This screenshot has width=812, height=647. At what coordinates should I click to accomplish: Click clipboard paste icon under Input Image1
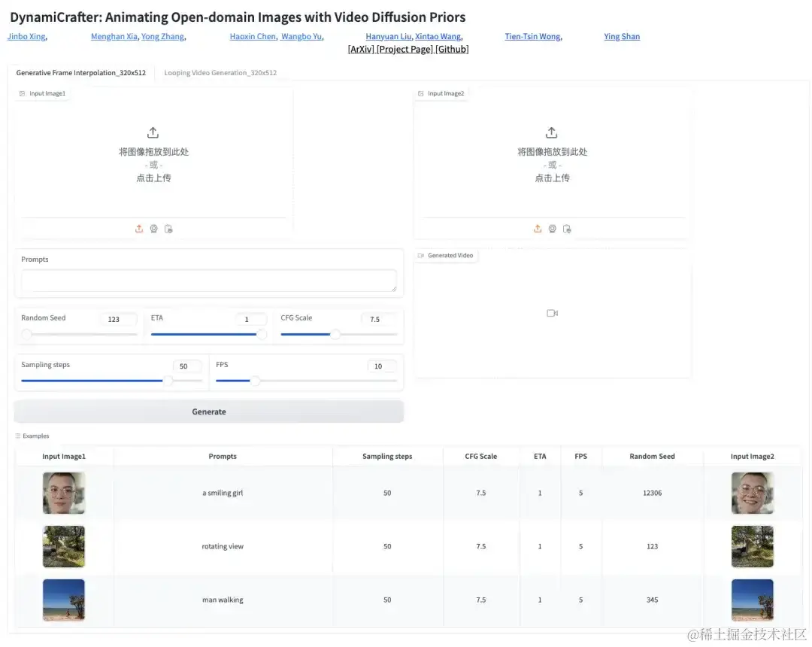pyautogui.click(x=168, y=229)
